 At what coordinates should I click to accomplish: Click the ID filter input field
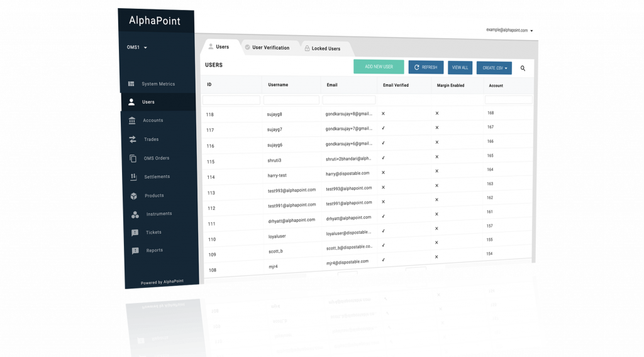tap(231, 100)
